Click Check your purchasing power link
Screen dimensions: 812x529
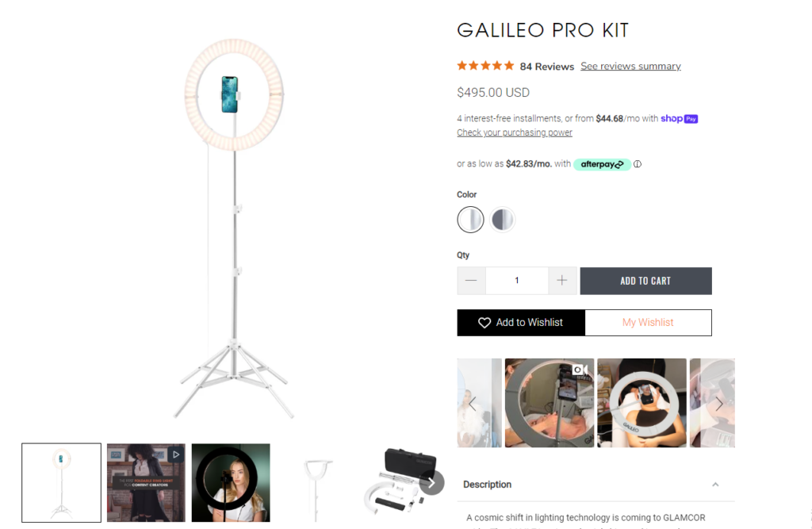pyautogui.click(x=514, y=132)
